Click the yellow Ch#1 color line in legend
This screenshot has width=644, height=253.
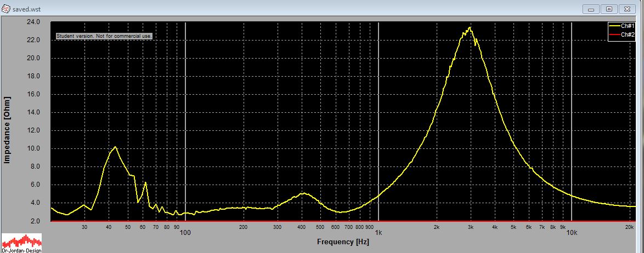[614, 26]
